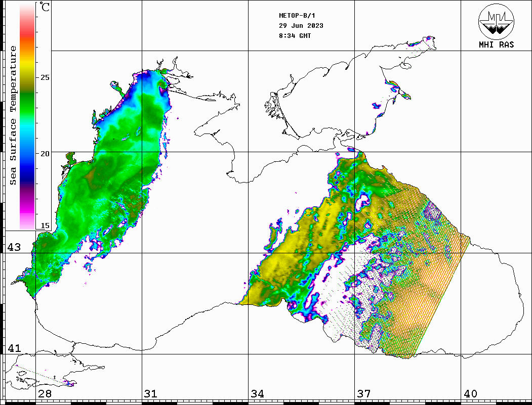This screenshot has width=532, height=405.
Task: Click the longitude label '31'
Action: [151, 393]
